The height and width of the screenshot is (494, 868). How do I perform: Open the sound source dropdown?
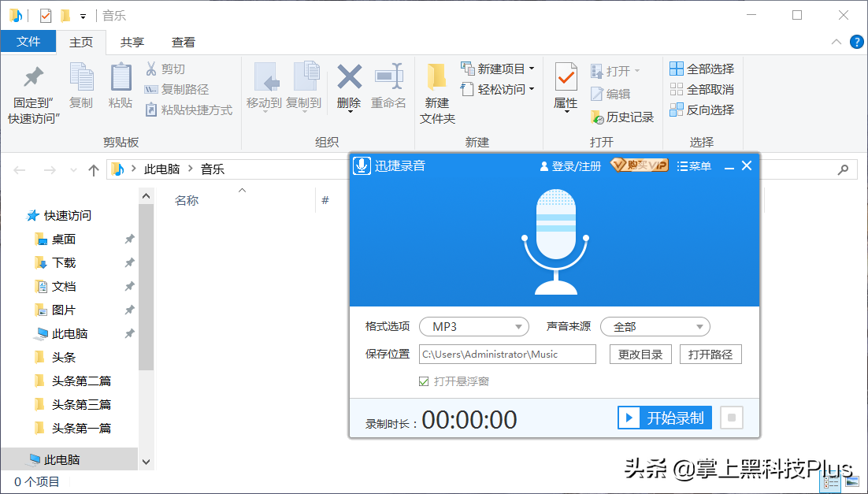655,327
